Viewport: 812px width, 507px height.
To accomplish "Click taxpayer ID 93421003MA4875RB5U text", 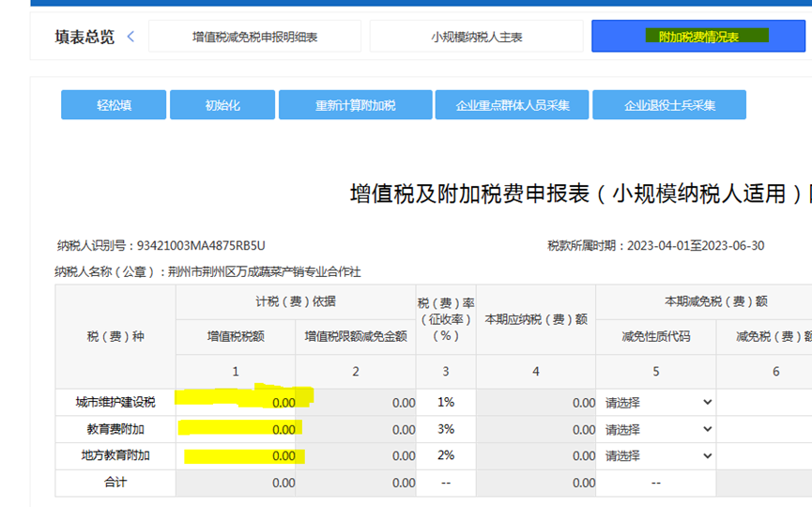I will (x=201, y=245).
